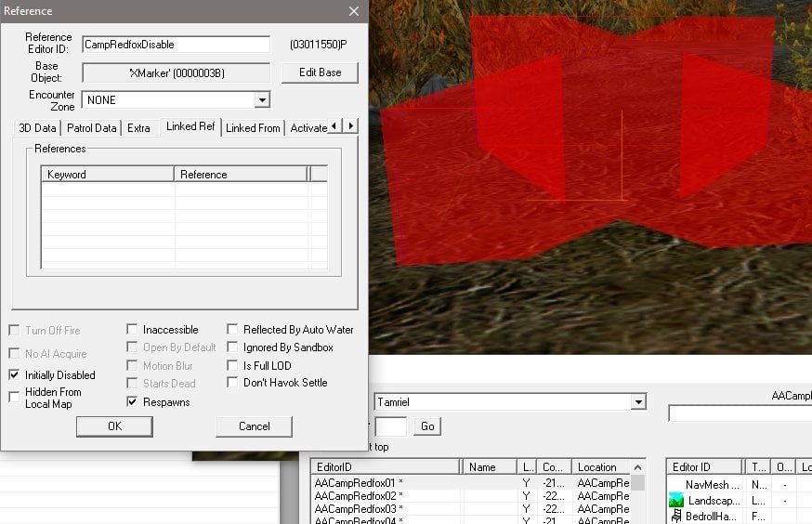
Task: Toggle the Starts Dead checkbox
Action: 132,383
